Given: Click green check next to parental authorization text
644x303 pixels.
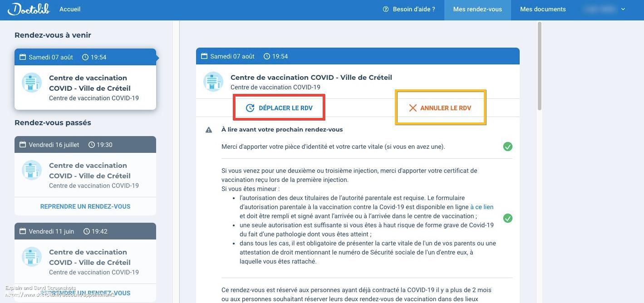Looking at the screenshot, I should click(508, 218).
